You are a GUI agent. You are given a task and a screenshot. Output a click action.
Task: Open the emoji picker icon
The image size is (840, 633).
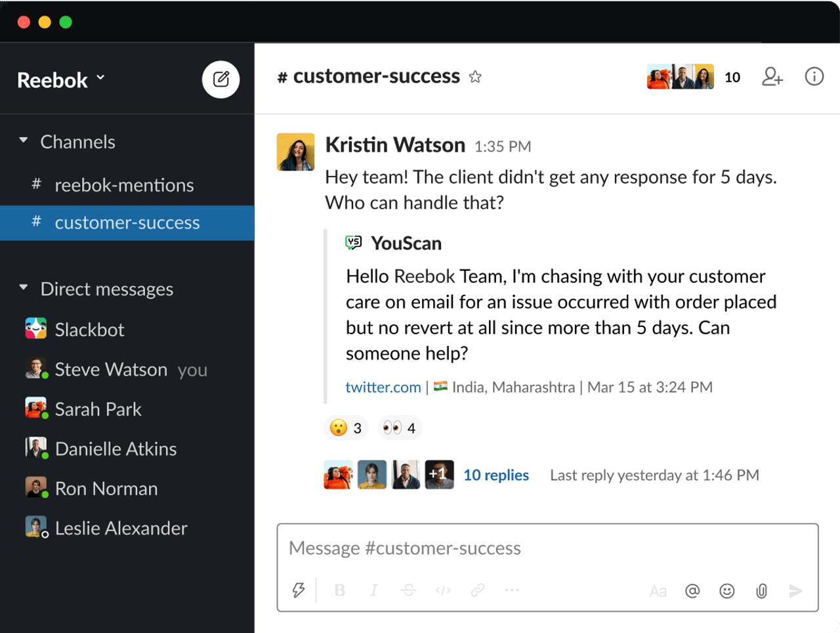[x=726, y=591]
